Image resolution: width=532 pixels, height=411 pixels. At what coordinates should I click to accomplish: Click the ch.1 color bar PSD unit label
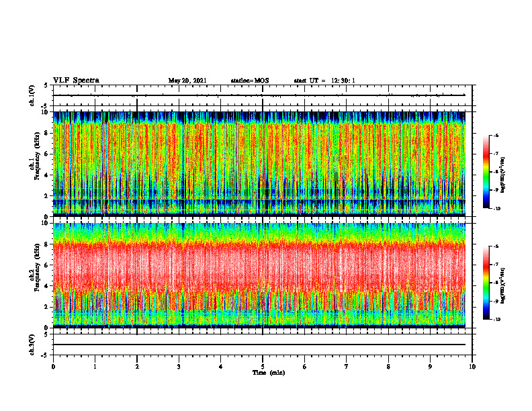tap(503, 175)
